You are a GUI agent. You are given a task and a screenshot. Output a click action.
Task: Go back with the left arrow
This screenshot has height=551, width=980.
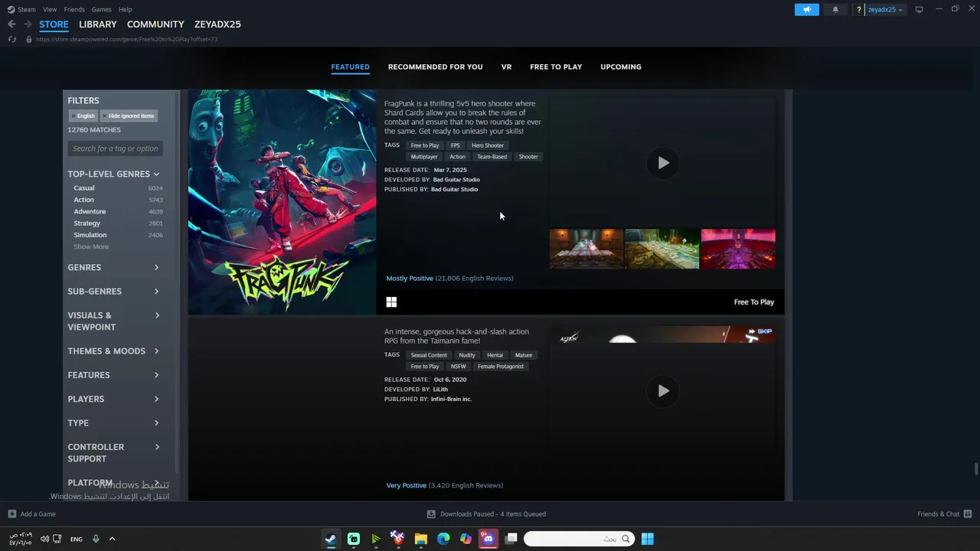pyautogui.click(x=11, y=24)
